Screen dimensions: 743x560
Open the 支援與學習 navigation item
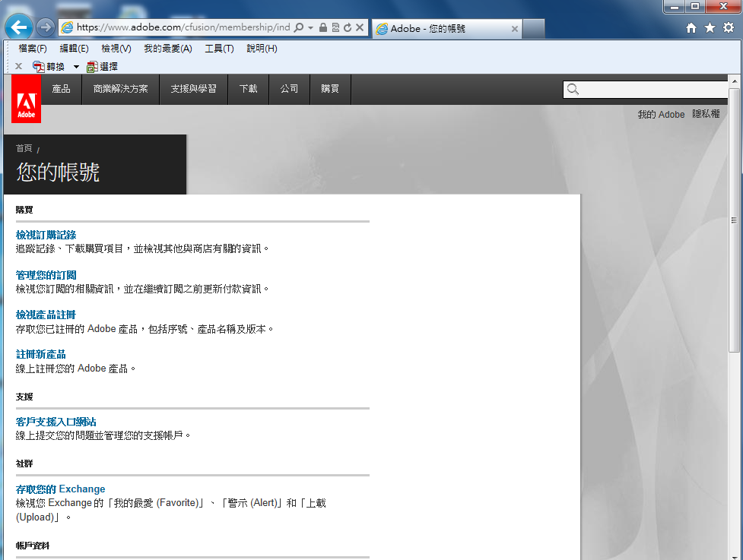pyautogui.click(x=193, y=89)
